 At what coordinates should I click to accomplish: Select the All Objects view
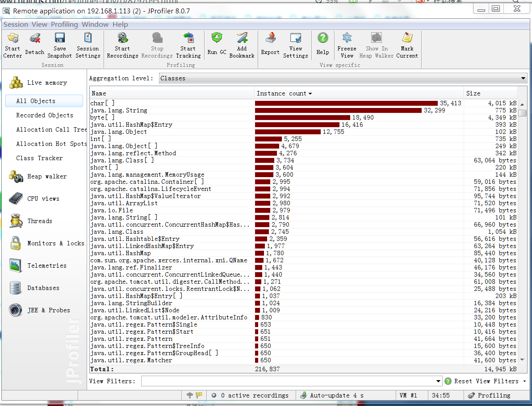tap(44, 101)
